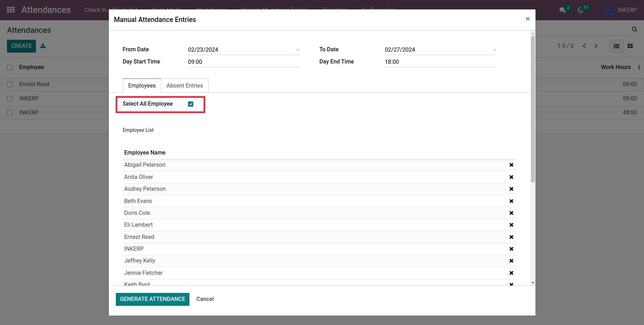The height and width of the screenshot is (325, 644).
Task: Click the GENERATE ATTENDANCE button
Action: click(x=152, y=299)
